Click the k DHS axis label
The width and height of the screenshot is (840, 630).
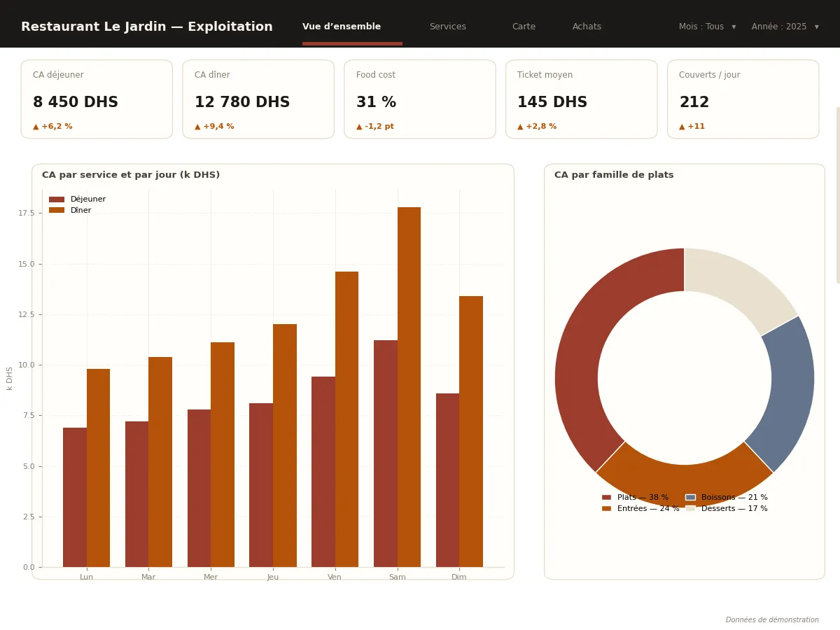tap(10, 378)
